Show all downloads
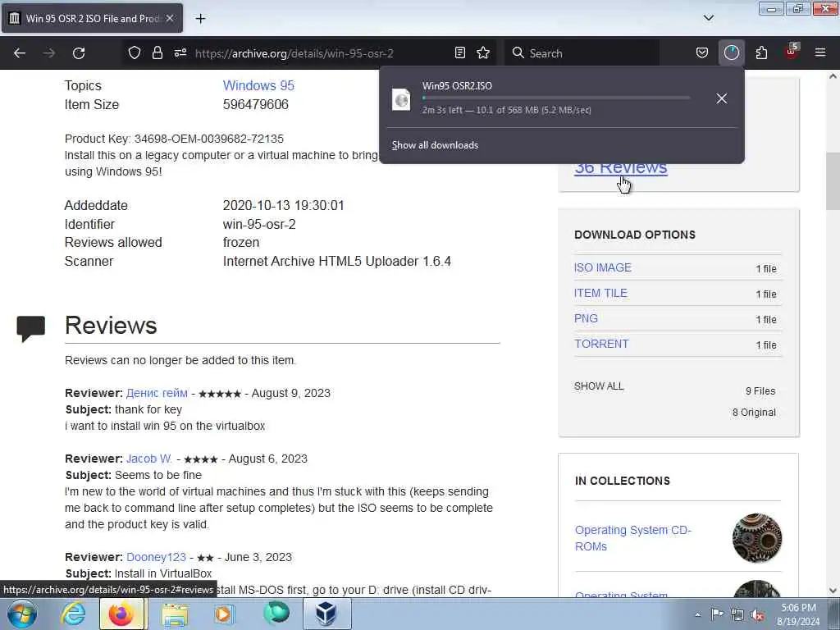 coord(435,145)
